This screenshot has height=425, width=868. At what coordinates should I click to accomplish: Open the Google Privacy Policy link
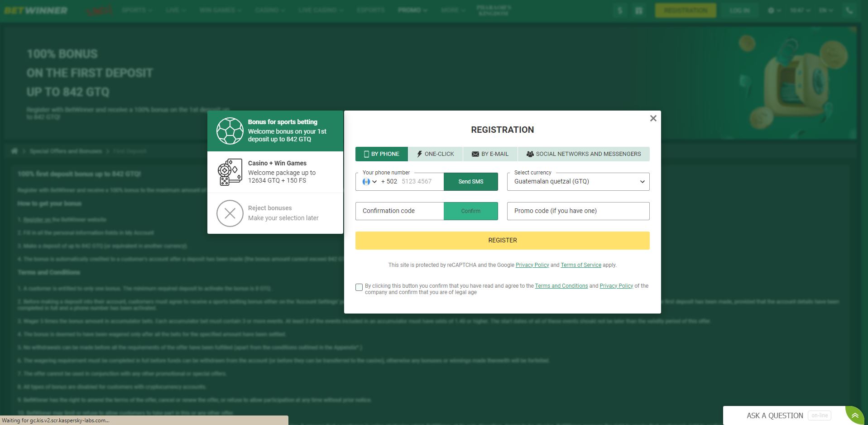point(532,265)
